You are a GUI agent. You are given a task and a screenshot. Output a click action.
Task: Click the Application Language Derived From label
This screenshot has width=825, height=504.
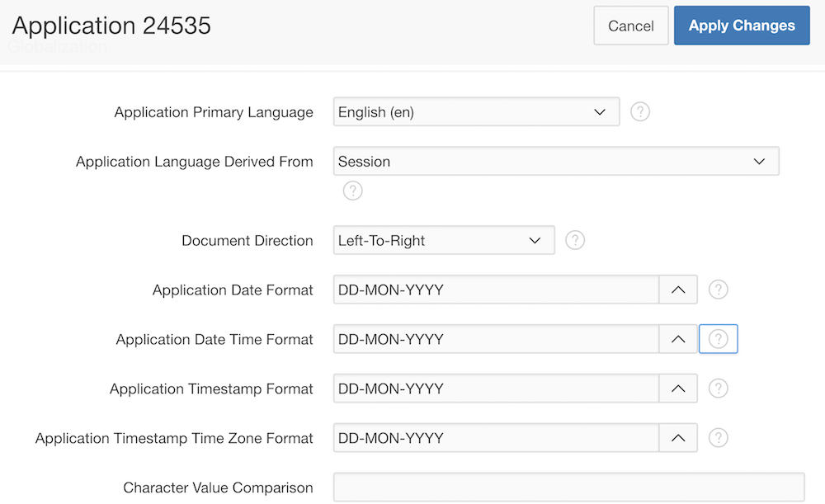(x=194, y=162)
